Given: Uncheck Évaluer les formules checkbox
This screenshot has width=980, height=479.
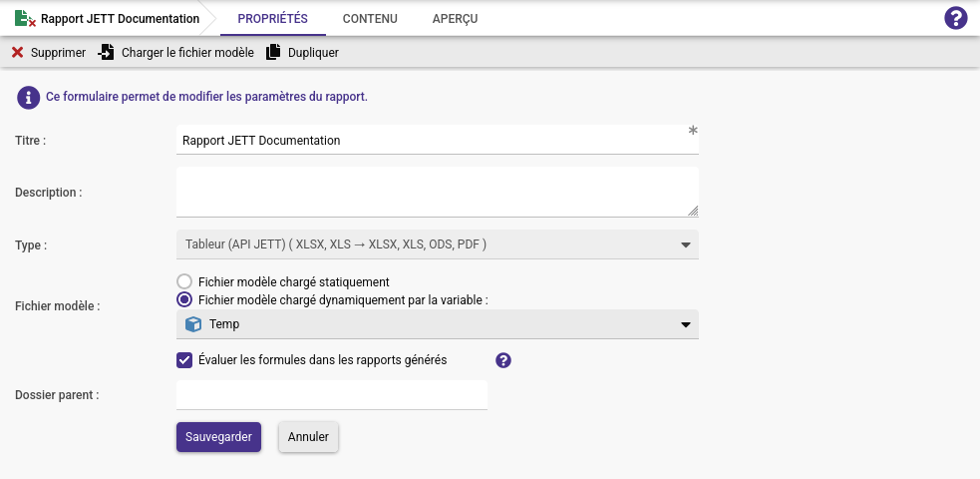Looking at the screenshot, I should [183, 360].
